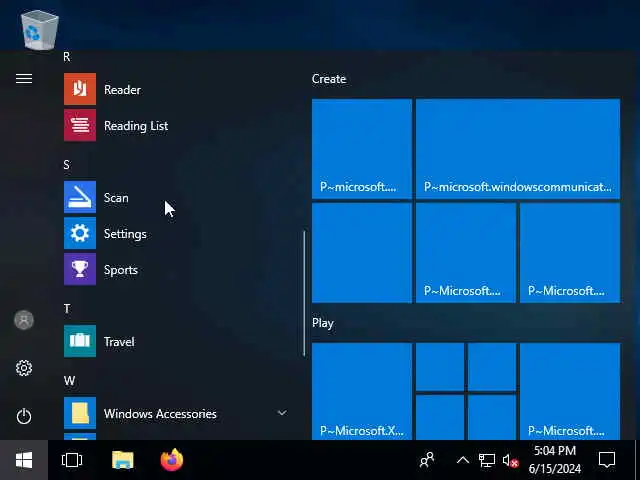Show hidden system tray icons chevron
The height and width of the screenshot is (480, 640).
click(463, 460)
